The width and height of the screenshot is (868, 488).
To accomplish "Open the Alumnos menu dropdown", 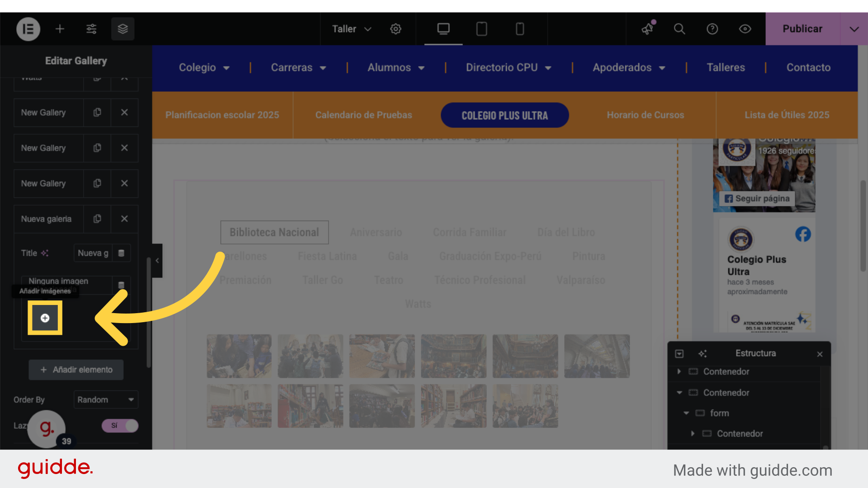I will (396, 67).
